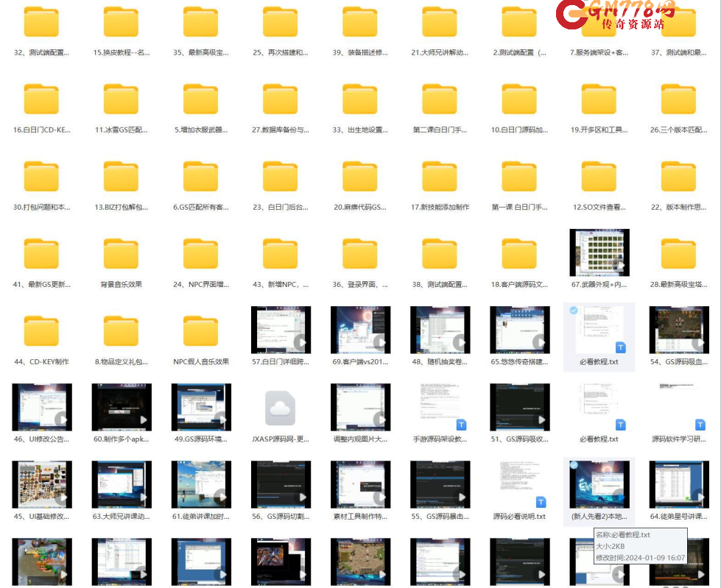Open the 源码必看说明.txt file
The height and width of the screenshot is (588, 721).
coord(519,485)
